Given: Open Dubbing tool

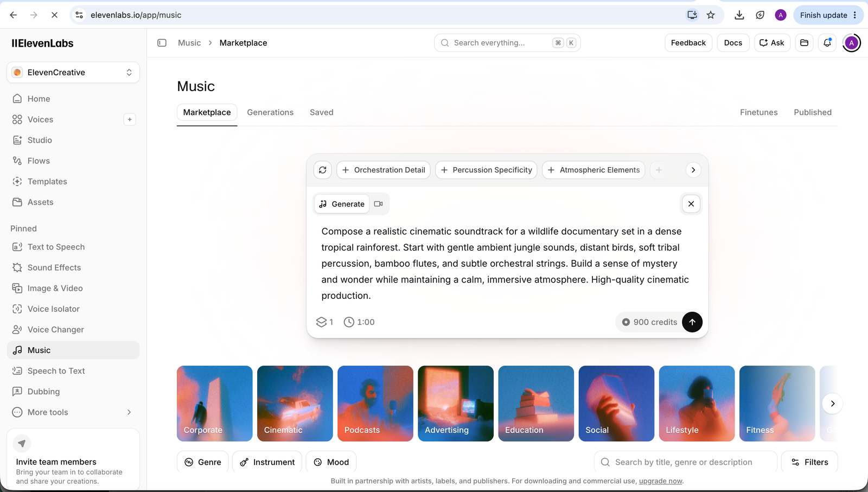Looking at the screenshot, I should coord(73,392).
